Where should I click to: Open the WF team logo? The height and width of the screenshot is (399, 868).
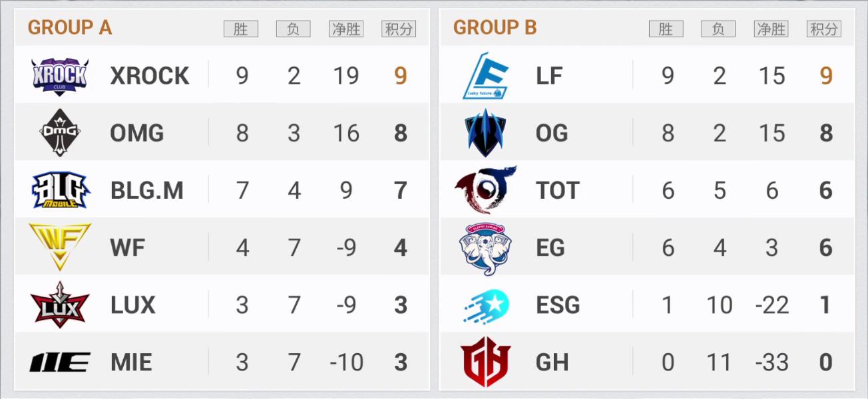[x=60, y=247]
